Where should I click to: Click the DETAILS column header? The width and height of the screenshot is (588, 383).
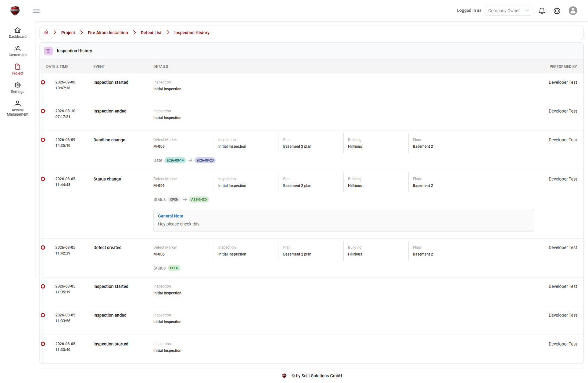[161, 67]
